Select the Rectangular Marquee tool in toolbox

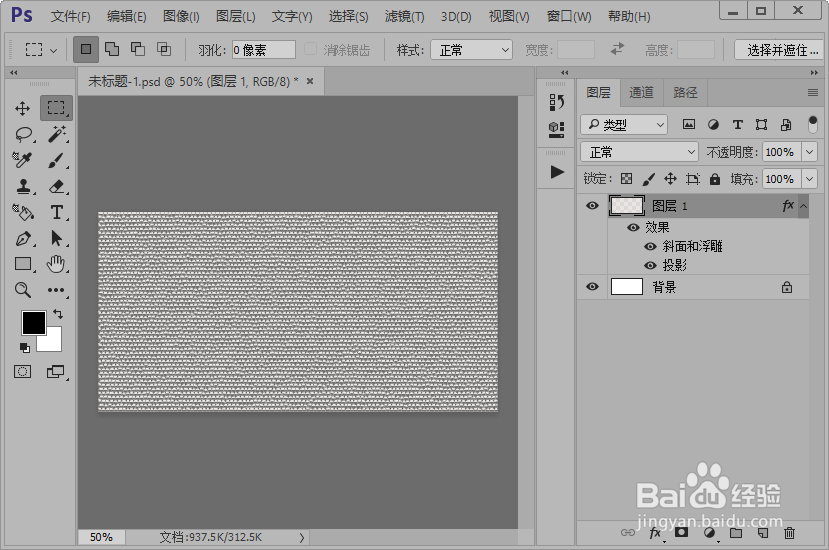pyautogui.click(x=56, y=108)
